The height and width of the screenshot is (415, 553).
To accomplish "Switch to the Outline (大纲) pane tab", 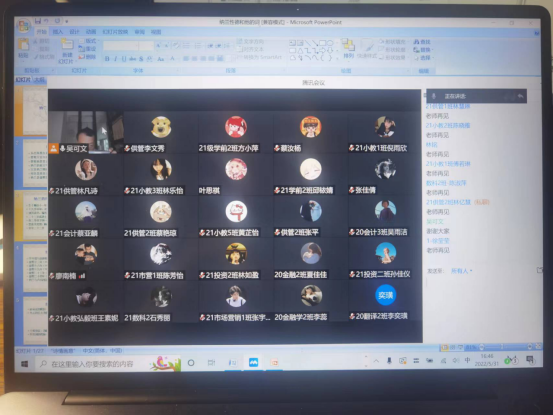I will tap(40, 80).
